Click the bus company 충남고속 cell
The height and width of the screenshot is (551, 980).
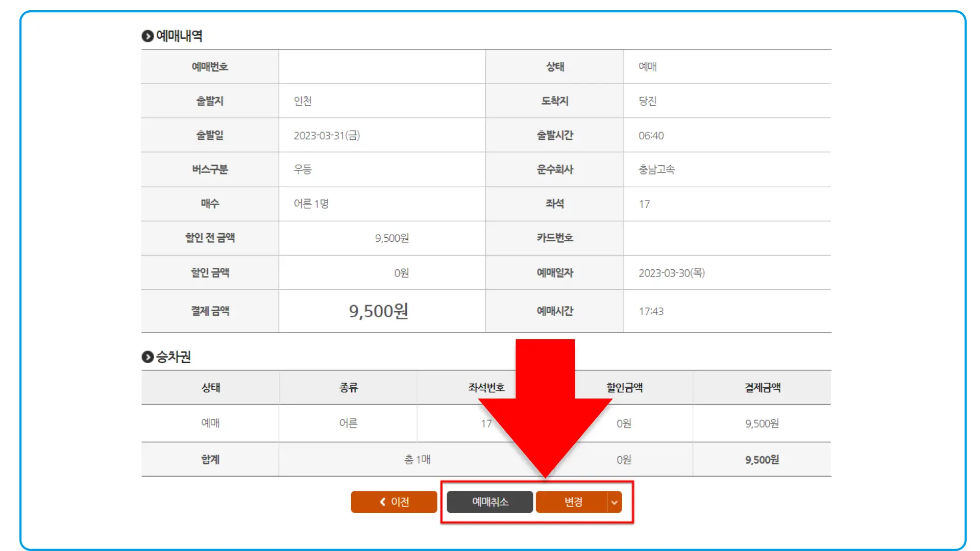pyautogui.click(x=657, y=169)
